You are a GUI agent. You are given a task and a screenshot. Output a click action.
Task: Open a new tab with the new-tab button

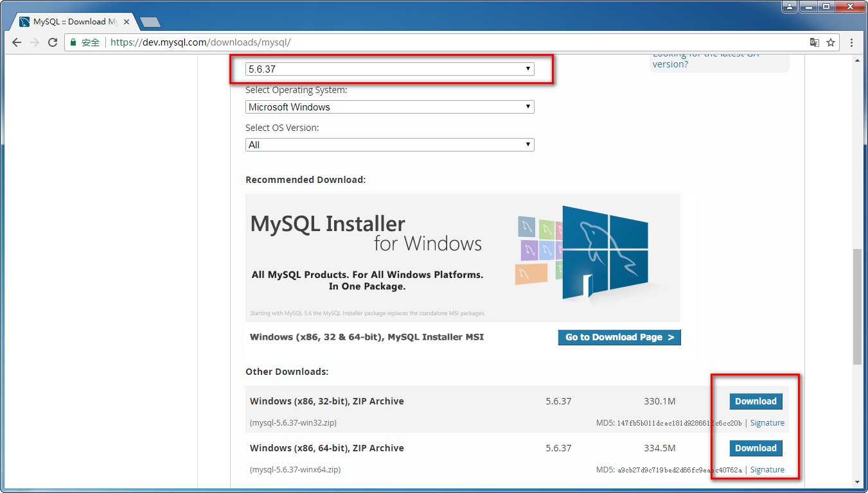(150, 22)
